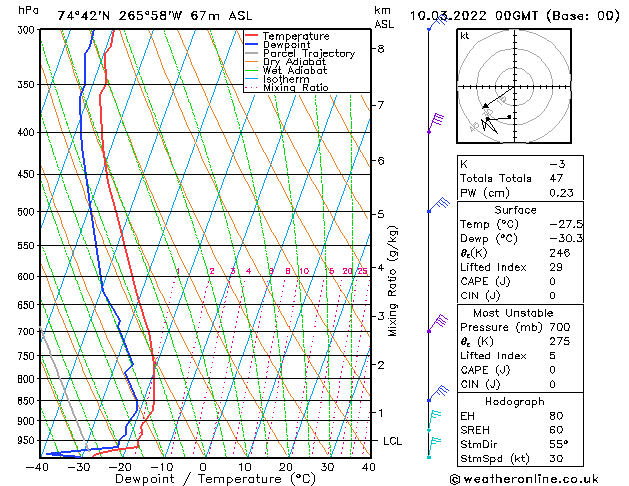Click the K index value '-3'
Screen dimensions: 629x486
tap(557, 164)
